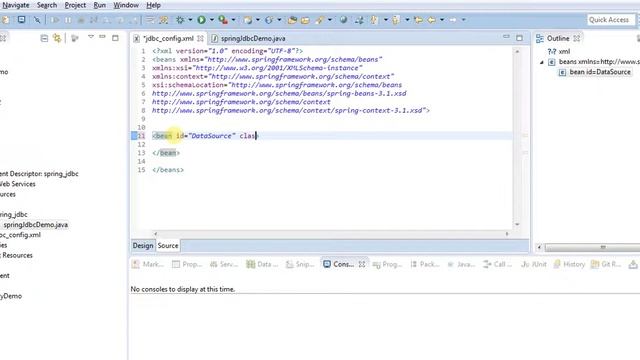Click the open type folder icon in toolbar
640x360 pixels.
tap(292, 20)
